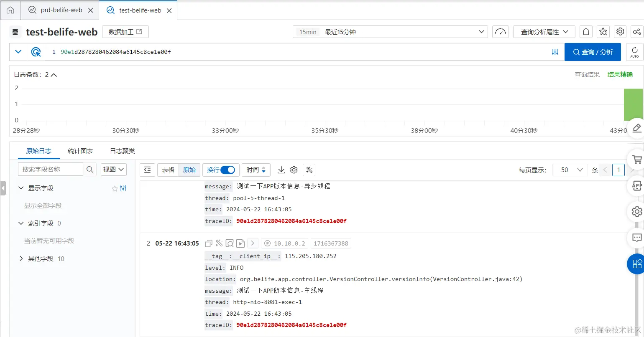This screenshot has width=644, height=337.
Task: Open context search icon on entry 2
Action: (x=230, y=243)
